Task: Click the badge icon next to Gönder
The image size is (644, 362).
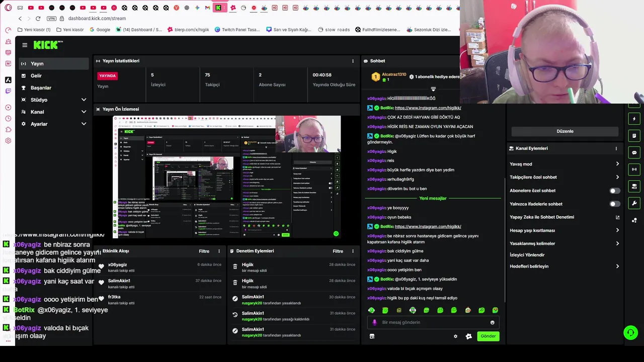Action: click(468, 336)
